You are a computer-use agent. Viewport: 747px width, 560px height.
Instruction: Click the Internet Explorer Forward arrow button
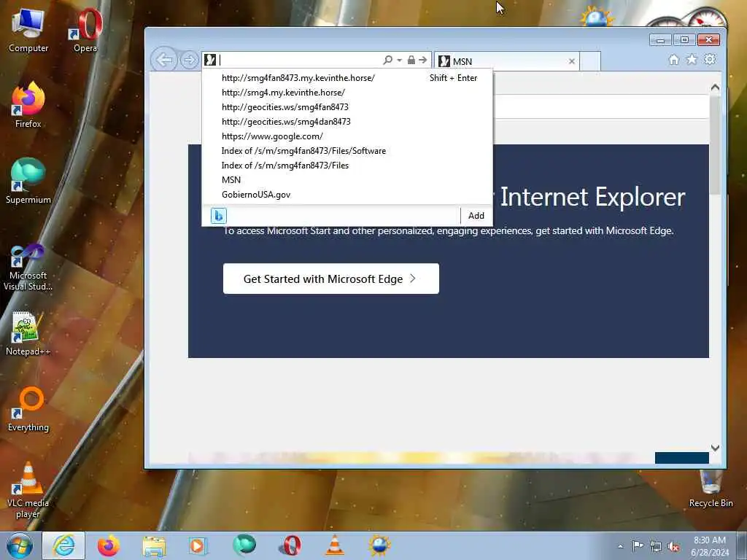[x=190, y=60]
